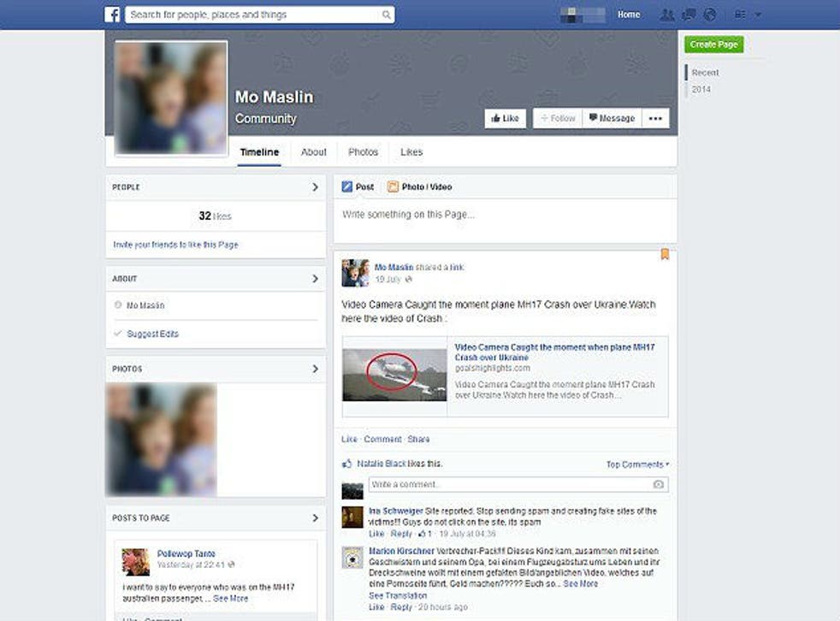Open friend requests icon in top bar

(x=667, y=15)
